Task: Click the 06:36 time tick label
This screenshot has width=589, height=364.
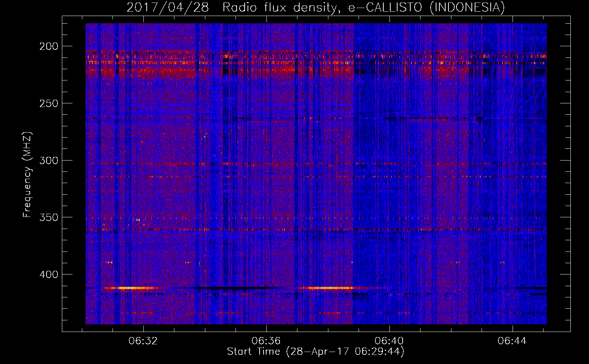Action: click(x=266, y=341)
